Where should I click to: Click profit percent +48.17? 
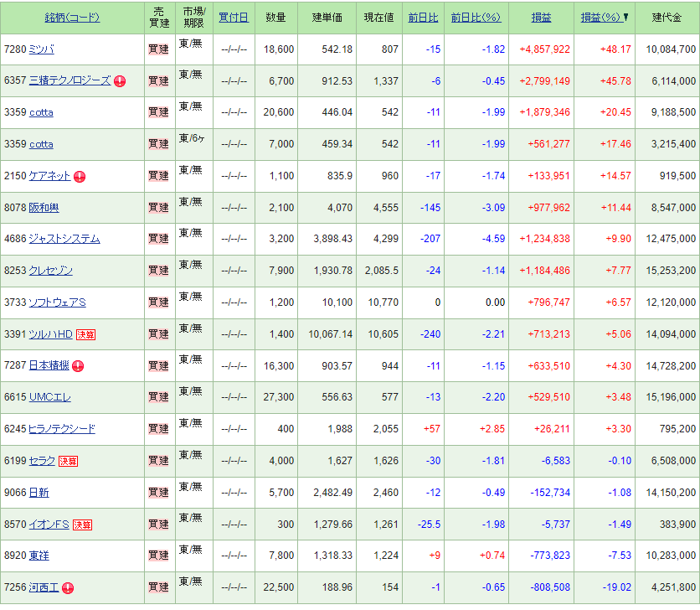pos(615,49)
